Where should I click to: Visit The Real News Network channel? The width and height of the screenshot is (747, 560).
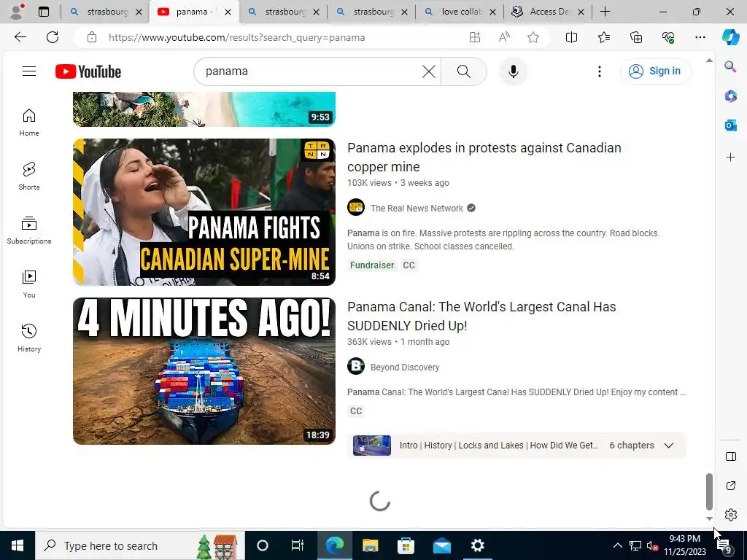click(x=417, y=208)
